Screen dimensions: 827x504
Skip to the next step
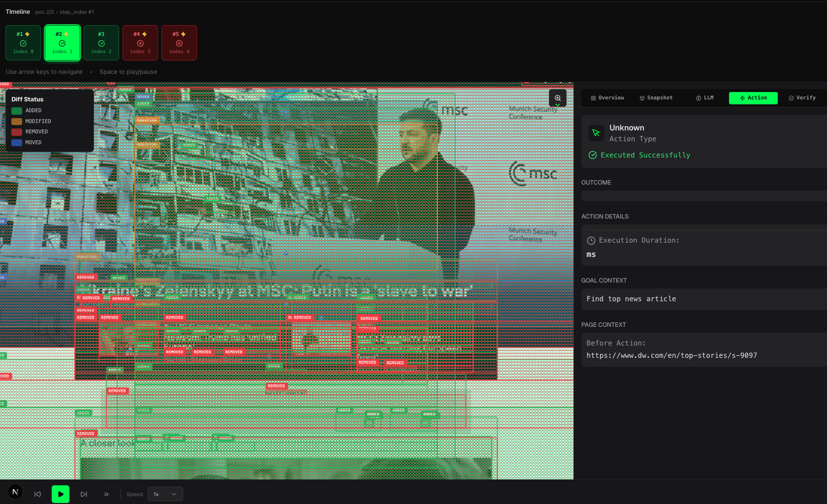84,494
